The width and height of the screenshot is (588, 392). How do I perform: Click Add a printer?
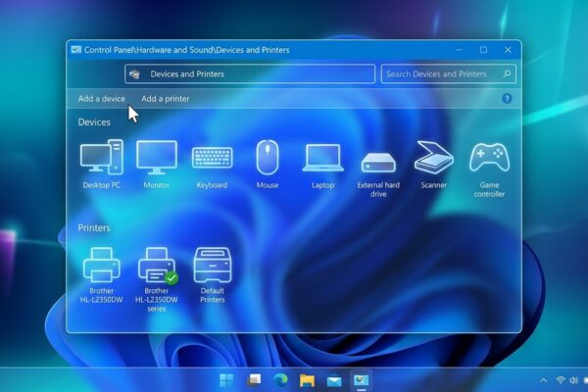point(166,99)
